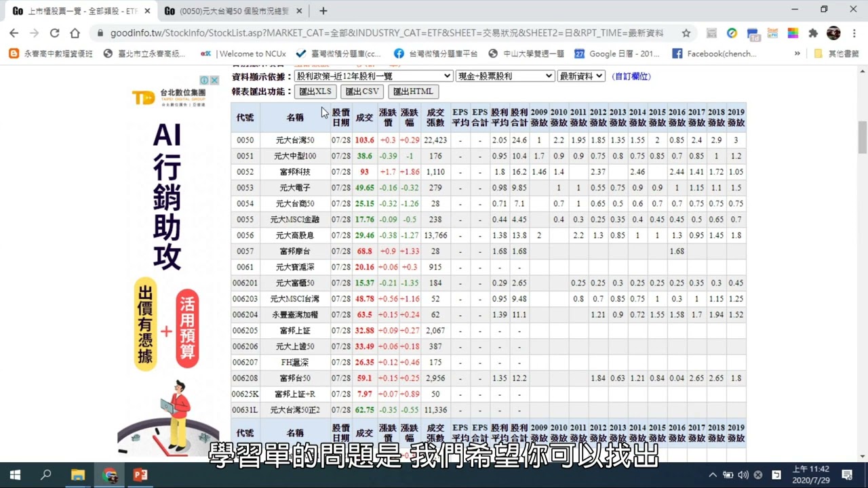Open PowerPoint from taskbar
This screenshot has height=488, width=868.
coord(140,475)
